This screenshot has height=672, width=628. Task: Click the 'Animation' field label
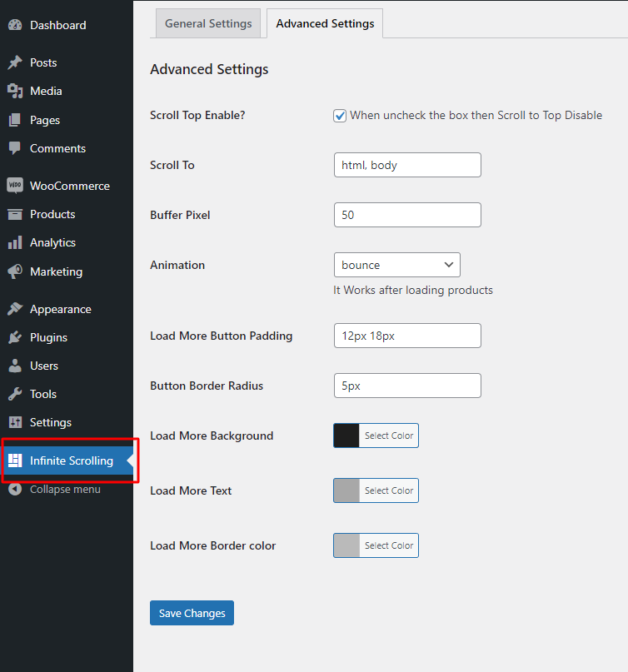(177, 265)
